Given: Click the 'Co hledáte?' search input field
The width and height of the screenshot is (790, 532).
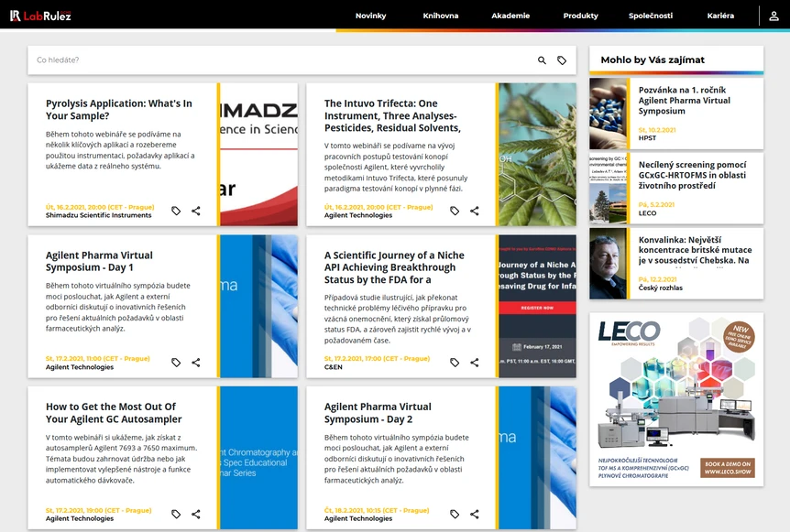Looking at the screenshot, I should coord(183,58).
